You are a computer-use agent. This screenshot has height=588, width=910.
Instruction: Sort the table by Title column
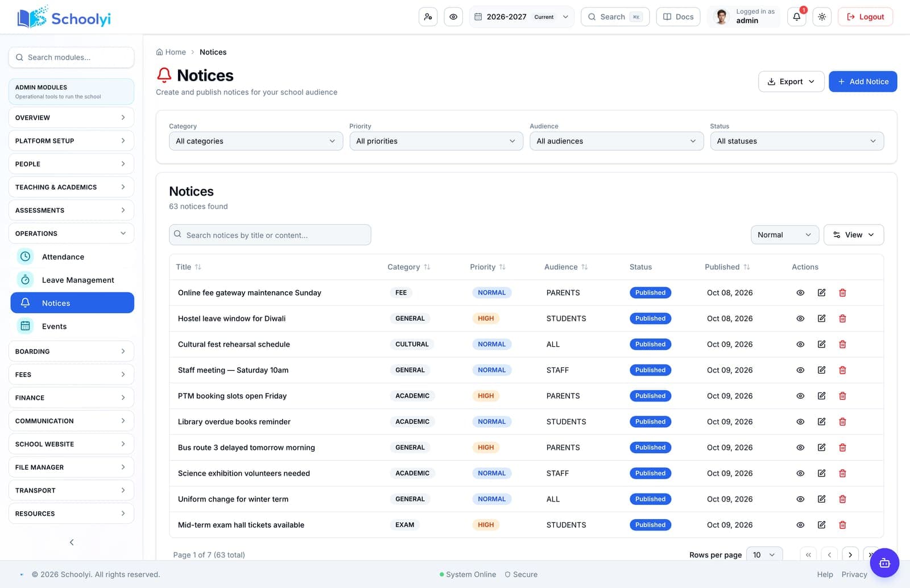[188, 267]
